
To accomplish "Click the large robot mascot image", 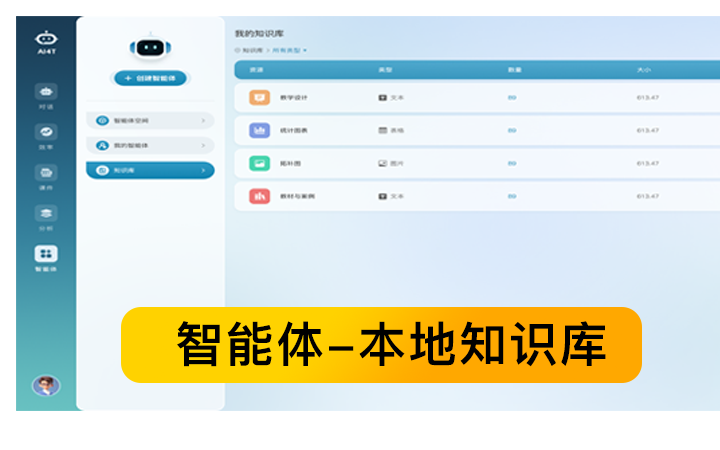I will coord(149,46).
